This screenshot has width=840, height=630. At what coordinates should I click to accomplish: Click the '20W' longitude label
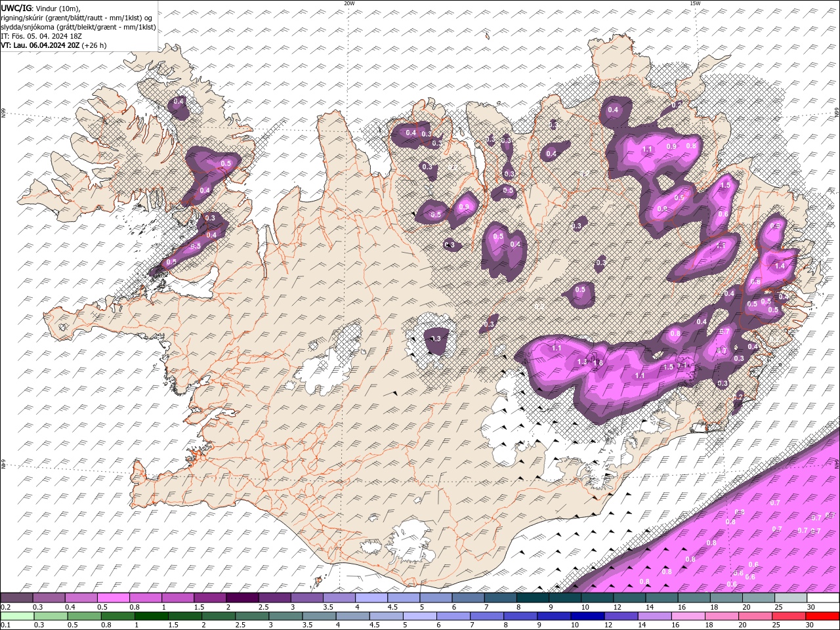point(349,3)
